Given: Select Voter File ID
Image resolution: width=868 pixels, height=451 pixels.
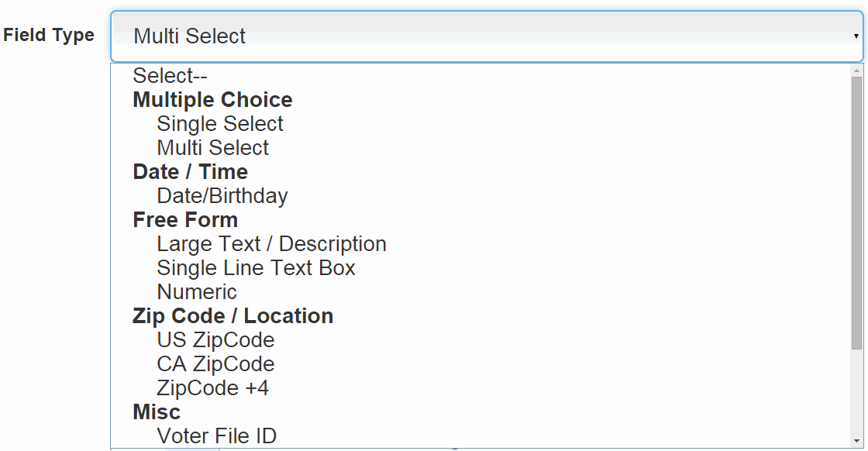Looking at the screenshot, I should (x=215, y=436).
